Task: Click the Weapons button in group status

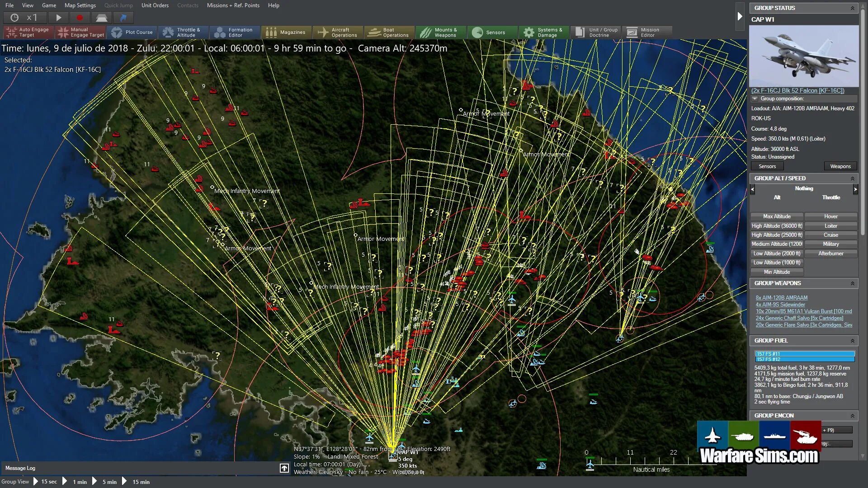Action: click(840, 166)
